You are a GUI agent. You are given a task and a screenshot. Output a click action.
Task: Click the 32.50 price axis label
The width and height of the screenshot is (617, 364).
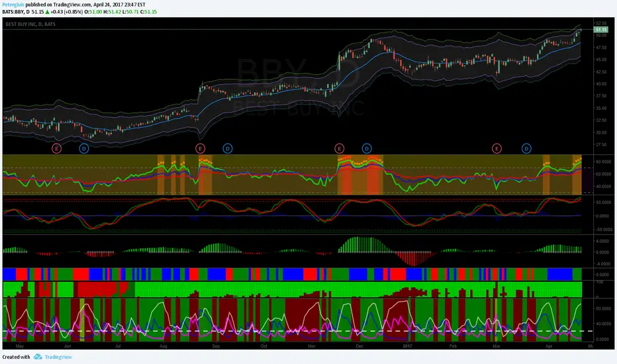click(601, 120)
